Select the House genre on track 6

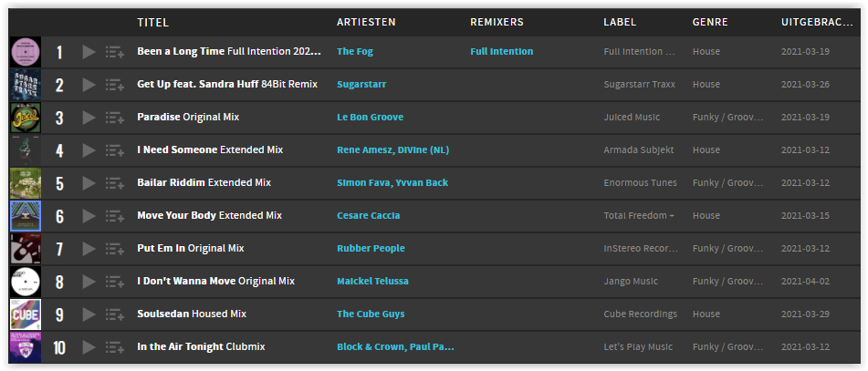(x=706, y=216)
